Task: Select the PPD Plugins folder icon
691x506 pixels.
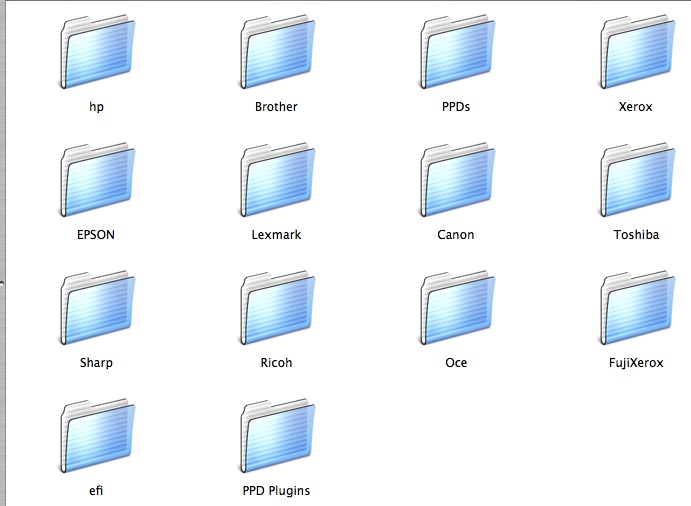Action: coord(278,435)
